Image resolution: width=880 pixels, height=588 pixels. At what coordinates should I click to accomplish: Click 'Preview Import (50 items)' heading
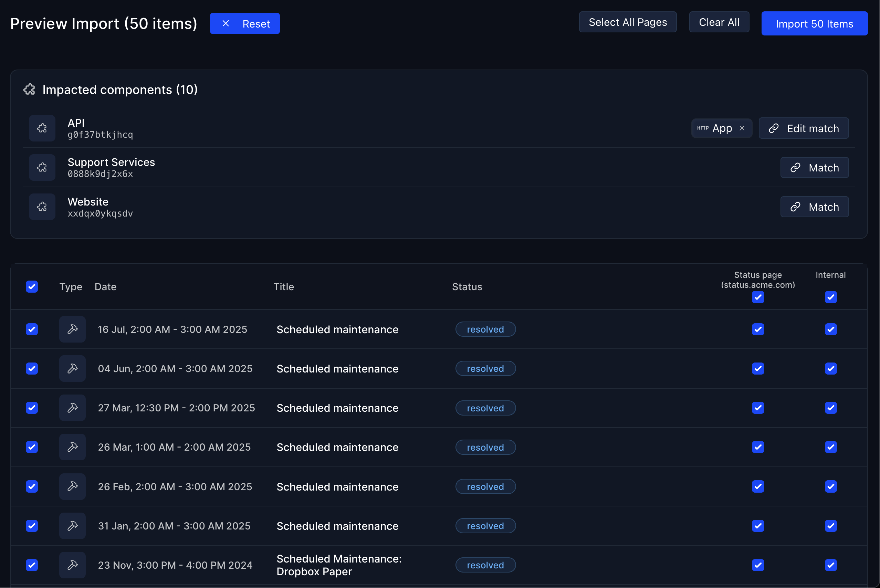(104, 24)
